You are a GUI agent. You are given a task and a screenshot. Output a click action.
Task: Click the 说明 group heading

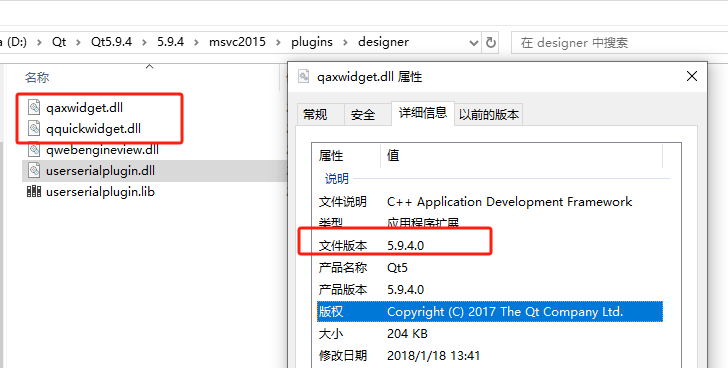point(337,179)
